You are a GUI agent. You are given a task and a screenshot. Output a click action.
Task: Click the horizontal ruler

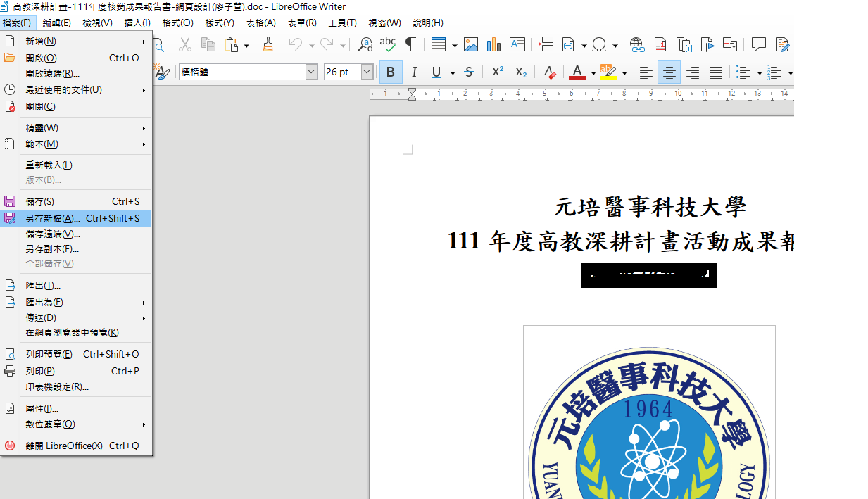[581, 94]
